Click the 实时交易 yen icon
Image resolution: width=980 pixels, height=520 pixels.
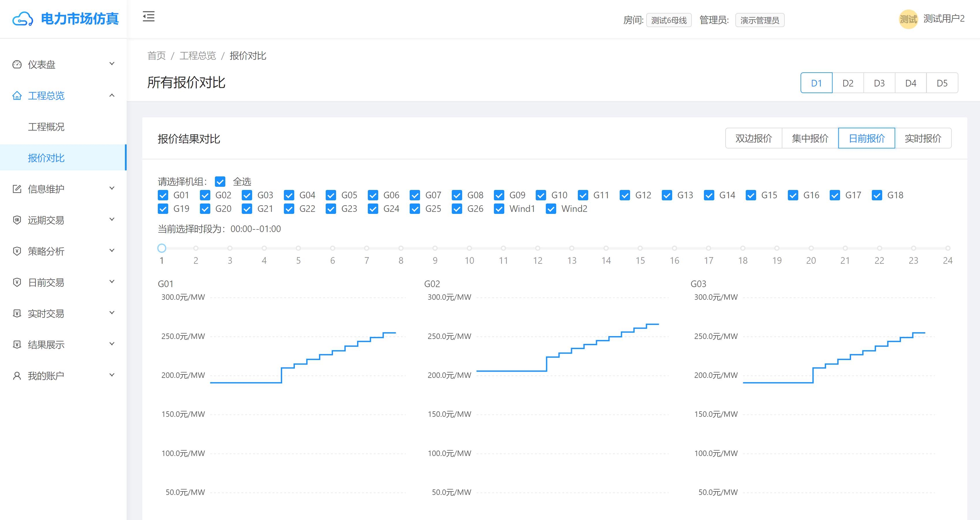click(x=17, y=314)
